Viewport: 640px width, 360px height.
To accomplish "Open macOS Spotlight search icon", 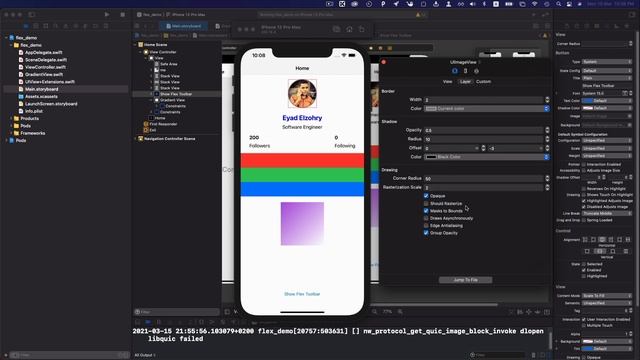I will tap(558, 4).
